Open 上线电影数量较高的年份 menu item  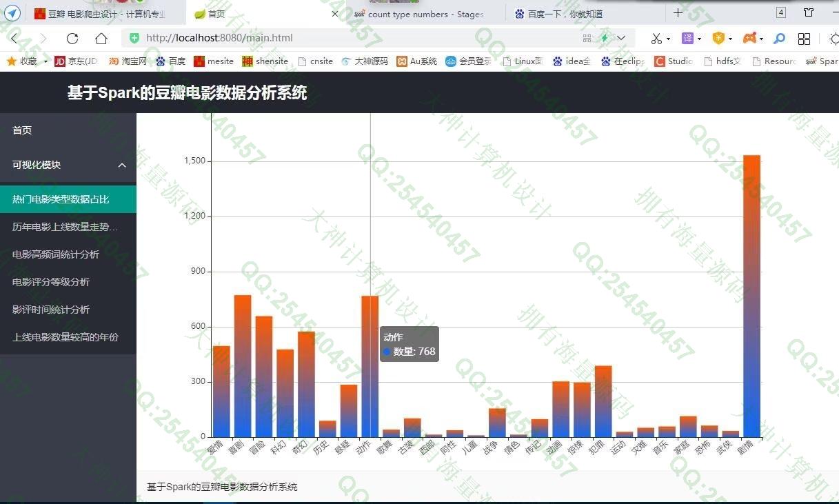click(x=68, y=337)
